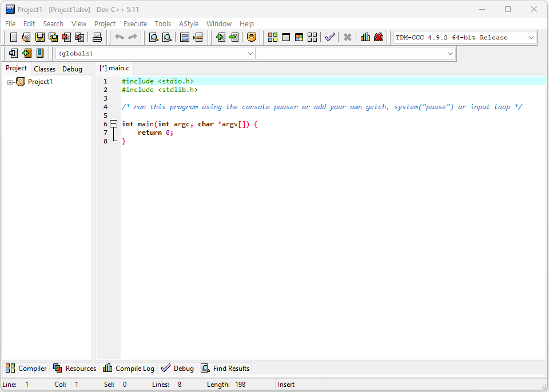This screenshot has width=549, height=392.
Task: Place cursor on 'return 0;' line
Action: 156,133
